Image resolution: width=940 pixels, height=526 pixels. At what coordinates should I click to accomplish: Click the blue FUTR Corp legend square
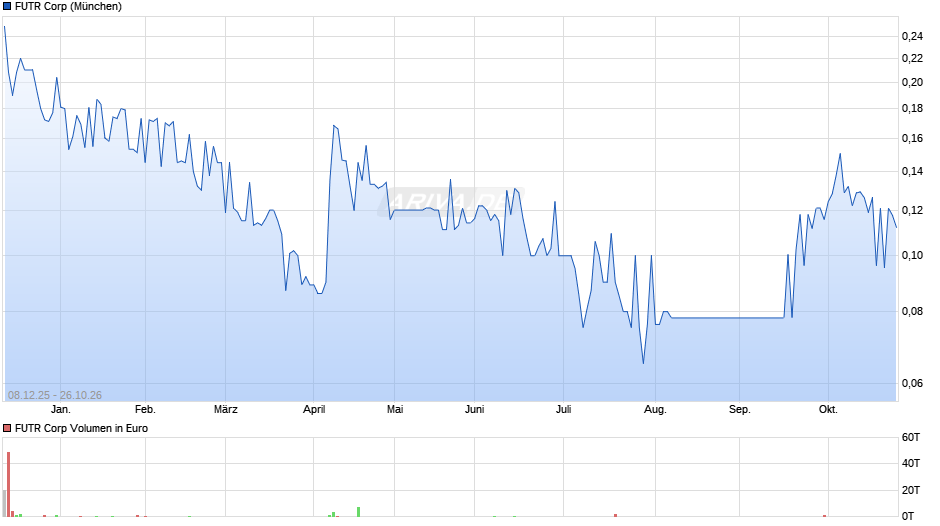(x=7, y=7)
